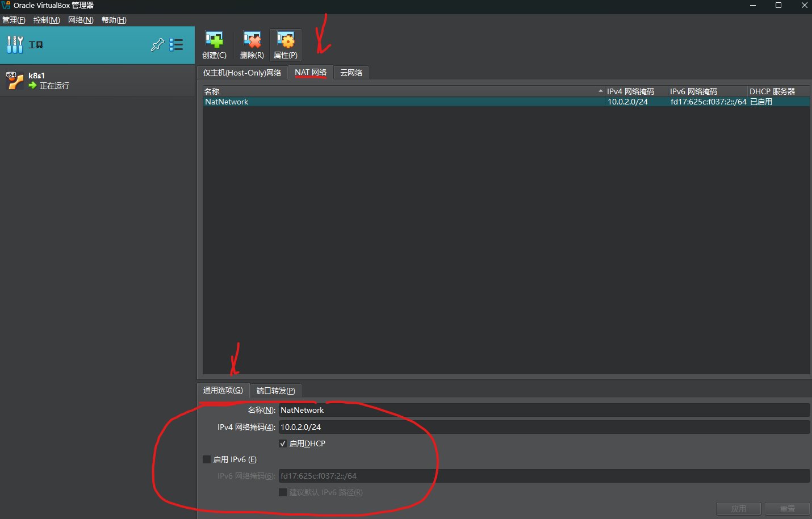The height and width of the screenshot is (519, 812).
Task: Click the fd17:625c:f037:2::/64 cell in the network row
Action: click(709, 102)
